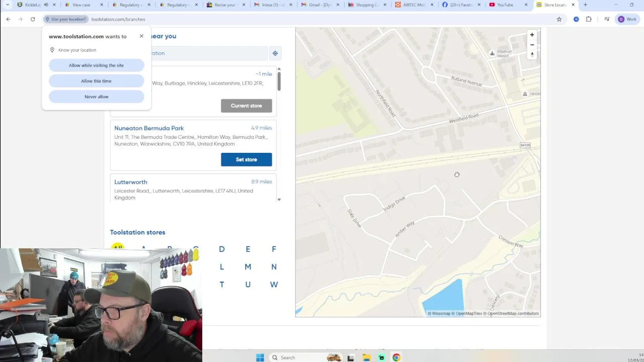
Task: Click the map zoom in plus button
Action: (532, 35)
